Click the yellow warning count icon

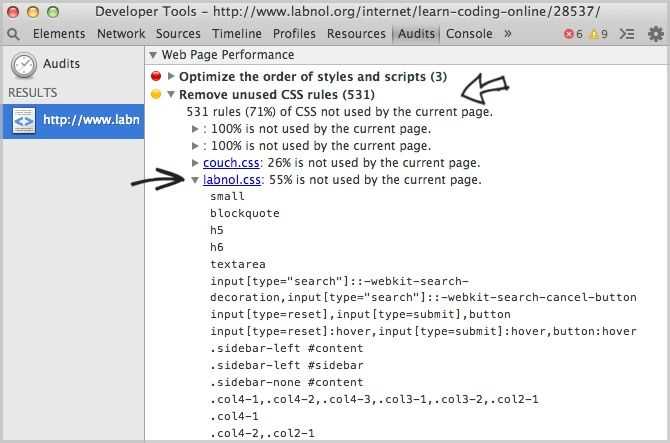tap(594, 34)
